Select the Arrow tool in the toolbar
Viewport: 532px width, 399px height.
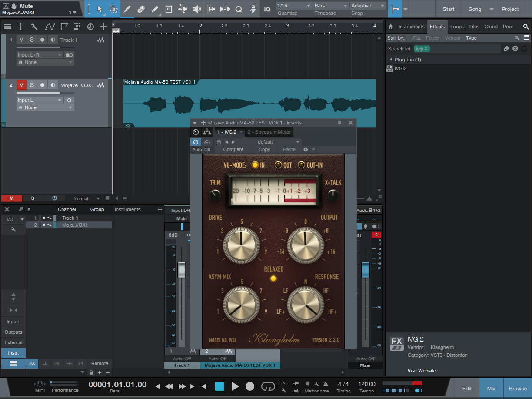tap(100, 9)
